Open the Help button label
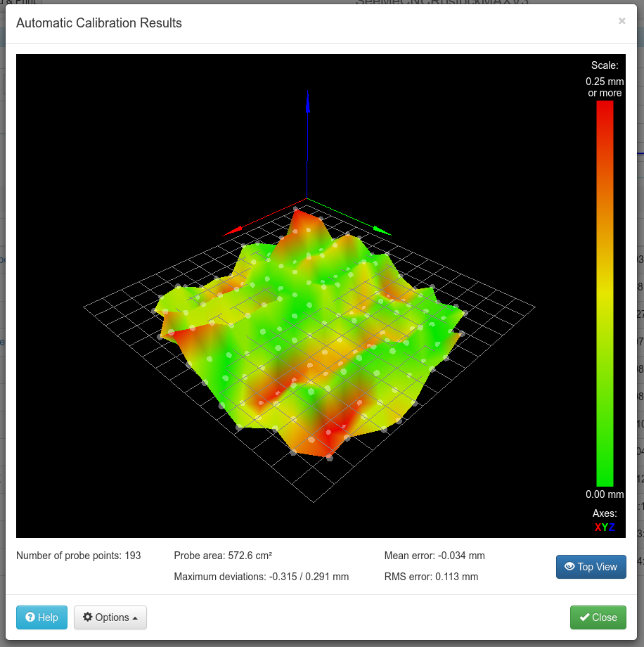This screenshot has width=644, height=647. point(49,617)
